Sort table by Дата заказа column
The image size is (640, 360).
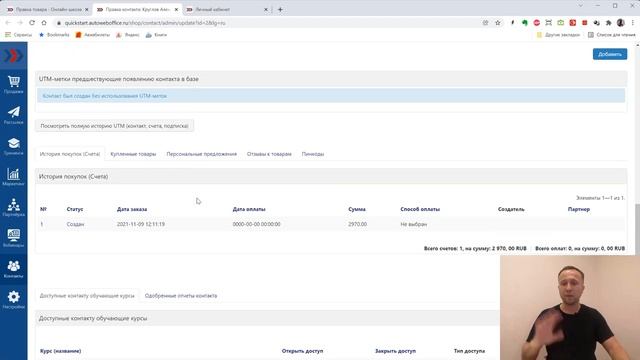pos(132,209)
